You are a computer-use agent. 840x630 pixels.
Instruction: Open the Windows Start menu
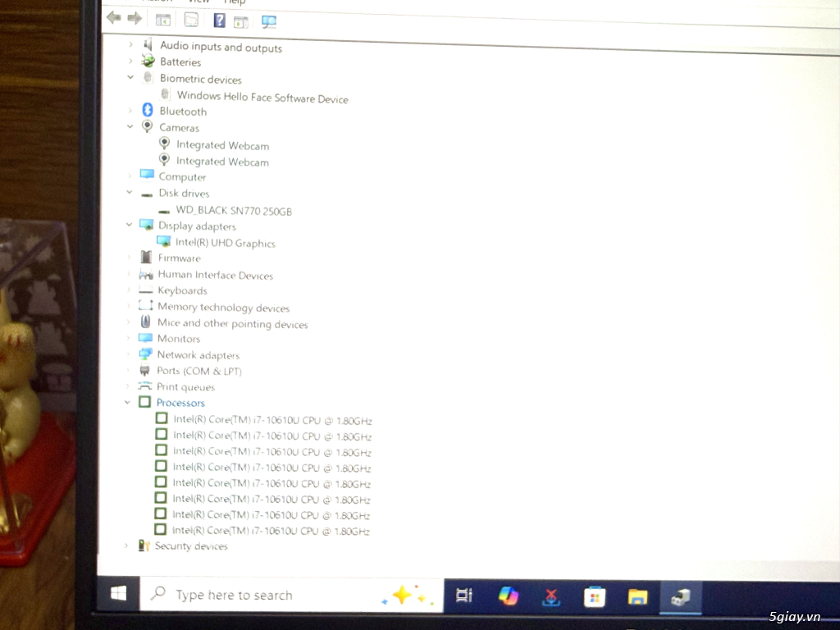coord(118,594)
